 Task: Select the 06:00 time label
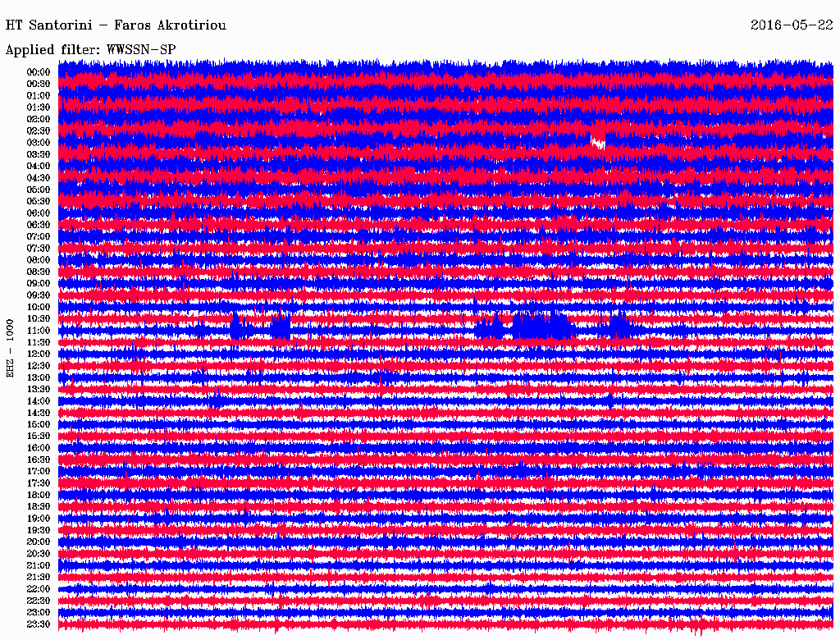39,213
